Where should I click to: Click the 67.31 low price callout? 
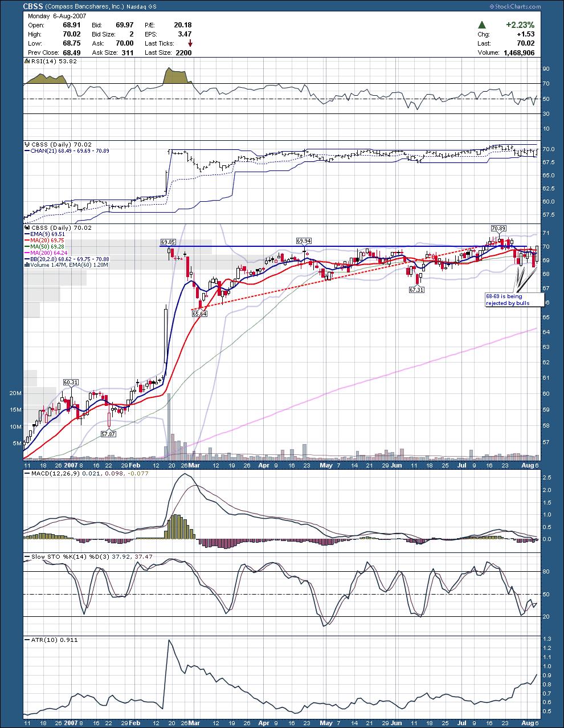tap(417, 290)
